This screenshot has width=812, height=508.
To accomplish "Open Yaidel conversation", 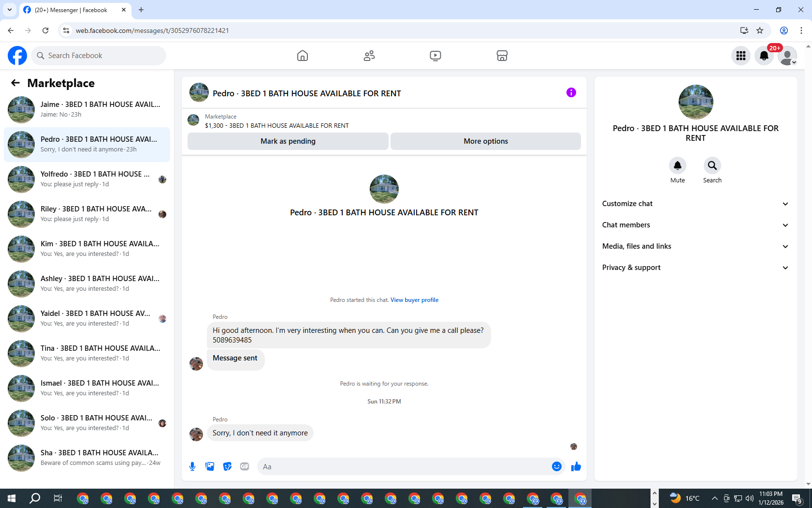I will [x=87, y=318].
